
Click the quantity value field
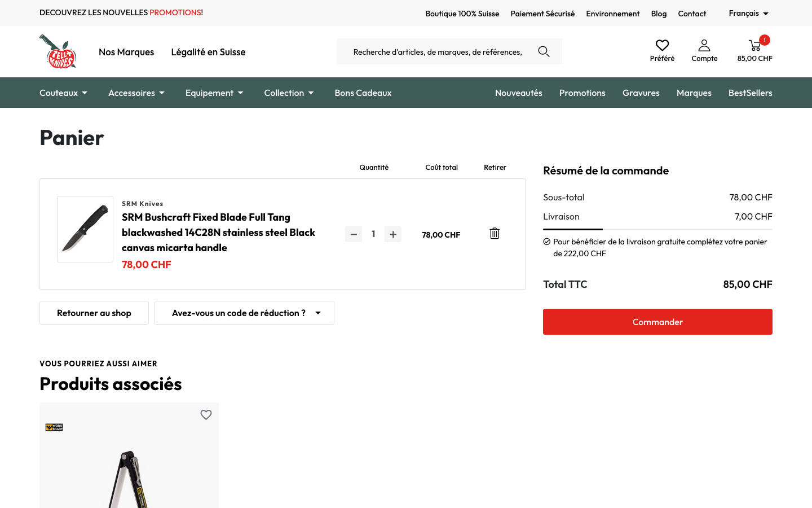coord(373,234)
